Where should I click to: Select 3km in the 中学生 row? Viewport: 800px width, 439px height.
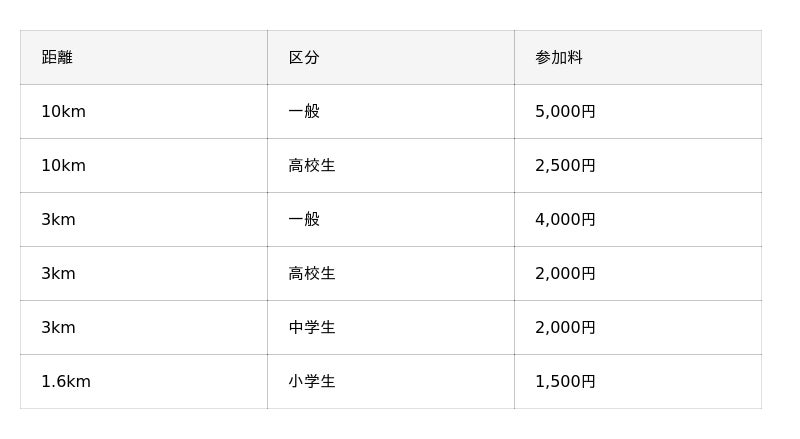click(58, 328)
